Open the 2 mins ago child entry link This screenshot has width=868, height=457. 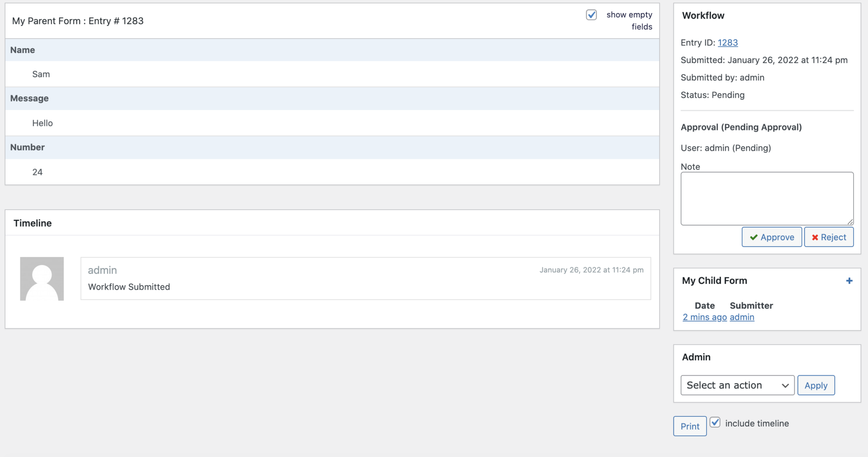704,317
